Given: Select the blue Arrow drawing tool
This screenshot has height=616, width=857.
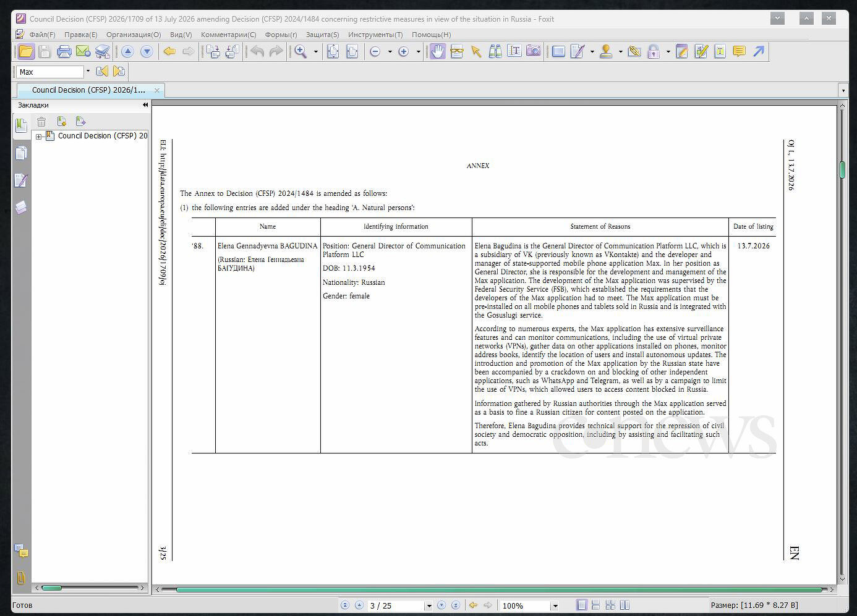Looking at the screenshot, I should tap(759, 52).
